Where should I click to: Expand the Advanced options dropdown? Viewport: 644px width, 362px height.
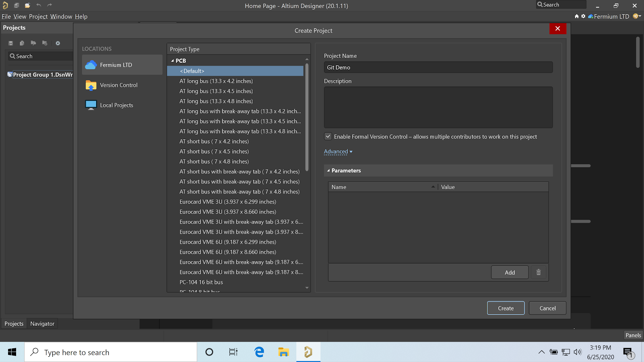tap(338, 151)
